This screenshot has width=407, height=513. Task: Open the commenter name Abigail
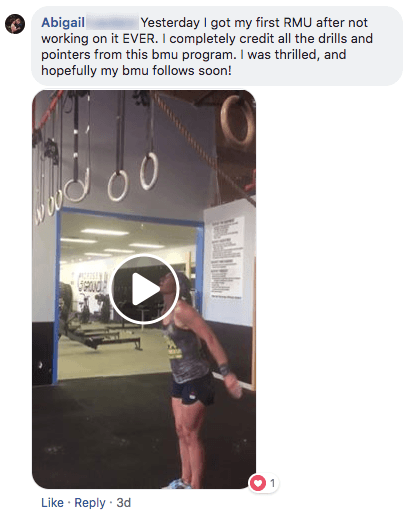[x=63, y=23]
